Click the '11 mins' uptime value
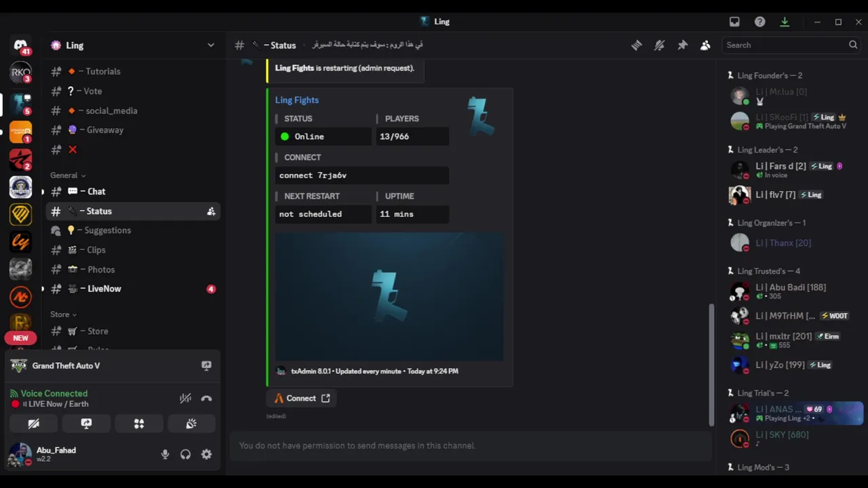The height and width of the screenshot is (488, 868). point(397,213)
